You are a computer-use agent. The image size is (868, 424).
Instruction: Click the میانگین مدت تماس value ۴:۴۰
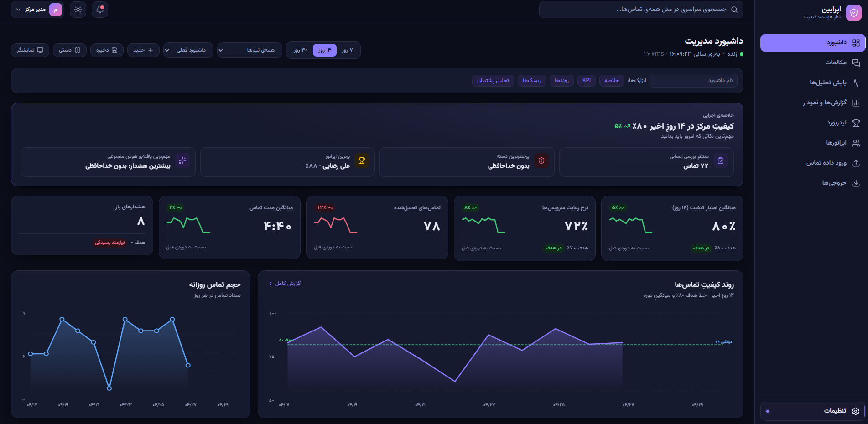[x=277, y=226]
